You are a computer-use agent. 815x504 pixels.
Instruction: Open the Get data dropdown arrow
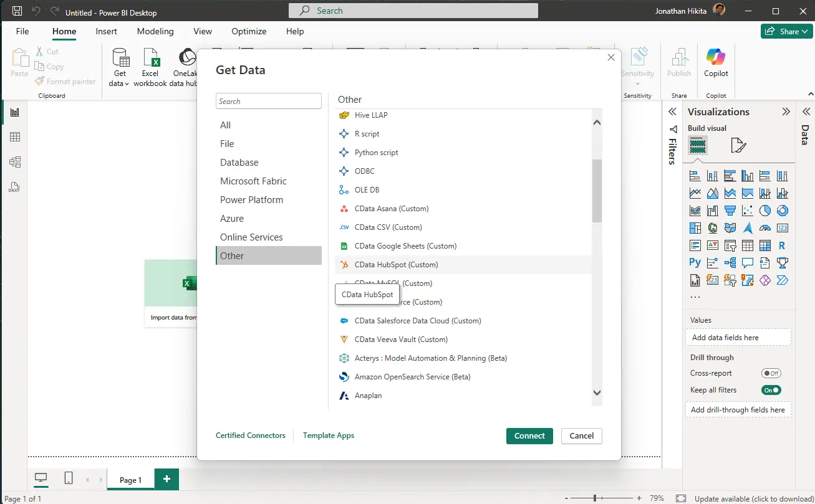pyautogui.click(x=127, y=83)
